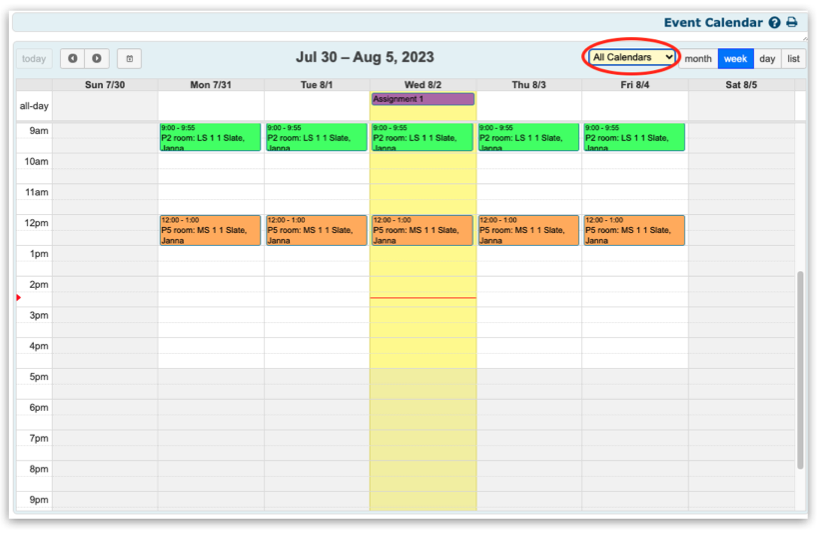The image size is (818, 533).
Task: Click the Thu 8/3 column header
Action: point(529,84)
